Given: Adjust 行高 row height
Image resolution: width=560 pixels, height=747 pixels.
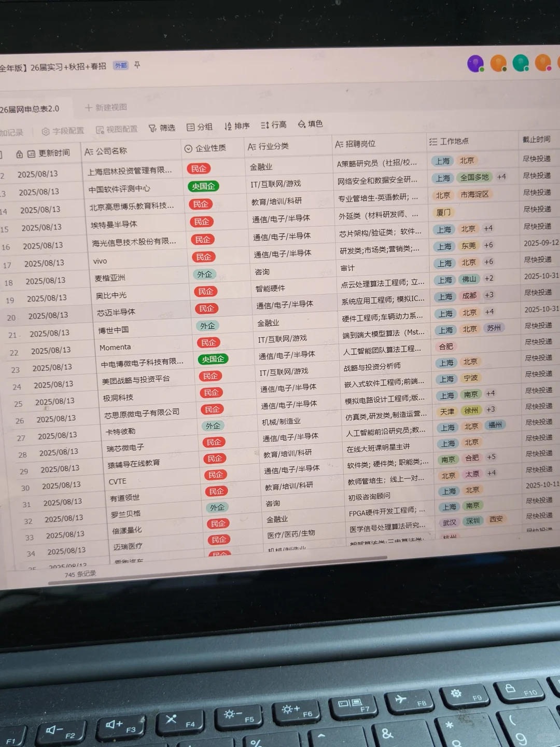Looking at the screenshot, I should [274, 125].
